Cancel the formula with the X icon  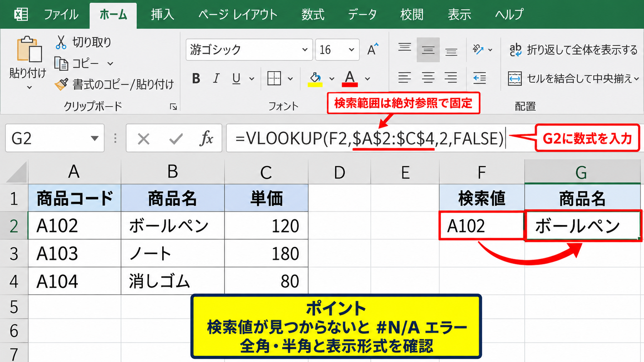coord(144,138)
